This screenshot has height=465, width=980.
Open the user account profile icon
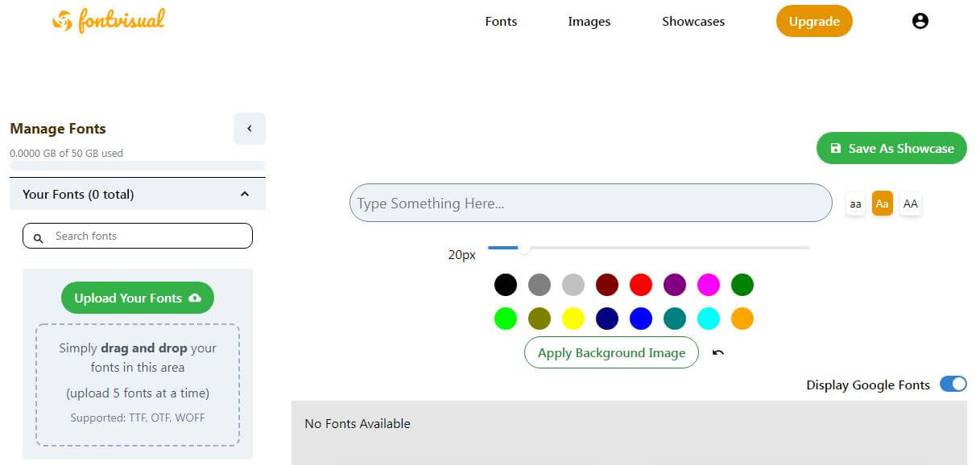coord(920,22)
